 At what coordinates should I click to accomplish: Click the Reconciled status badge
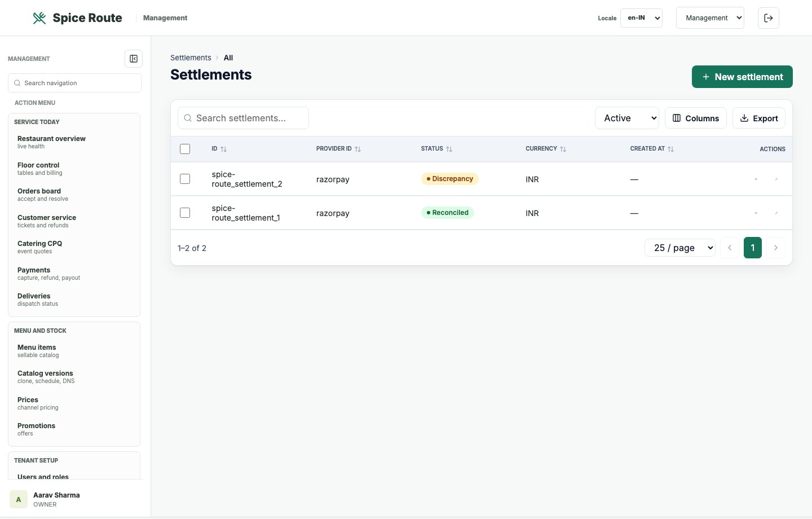click(x=448, y=213)
